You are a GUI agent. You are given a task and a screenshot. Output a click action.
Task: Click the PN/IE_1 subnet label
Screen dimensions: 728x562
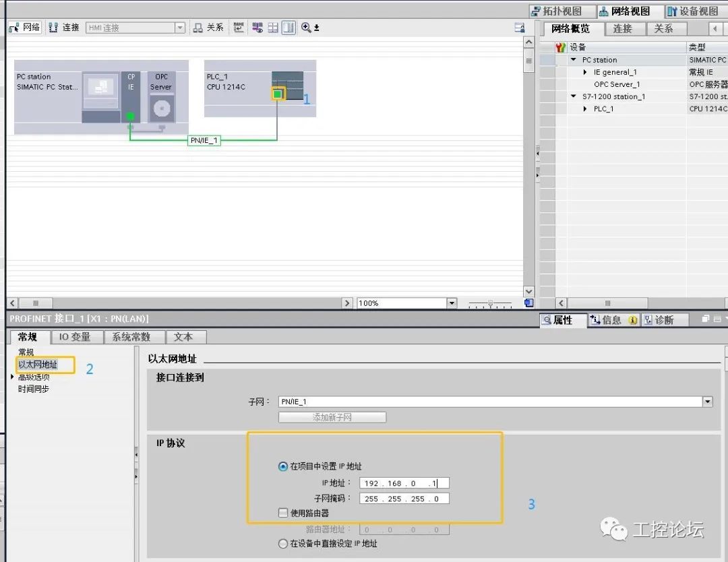click(x=204, y=140)
